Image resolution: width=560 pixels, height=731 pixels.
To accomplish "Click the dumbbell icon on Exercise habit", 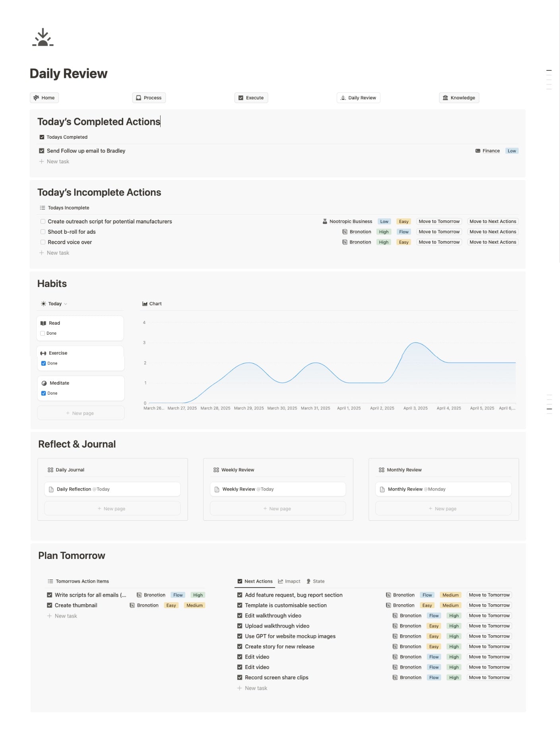I will point(43,353).
